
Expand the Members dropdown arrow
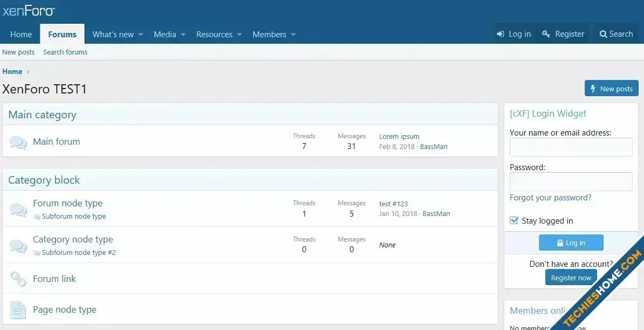pos(293,35)
